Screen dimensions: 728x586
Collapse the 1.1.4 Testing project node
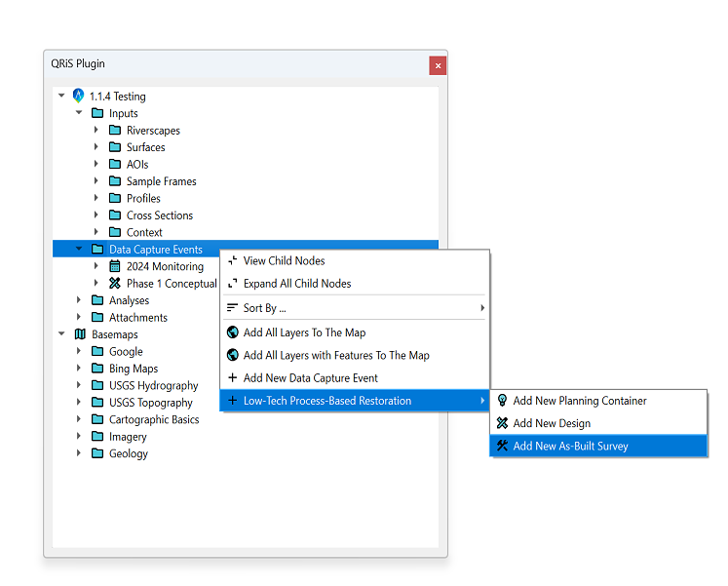61,96
